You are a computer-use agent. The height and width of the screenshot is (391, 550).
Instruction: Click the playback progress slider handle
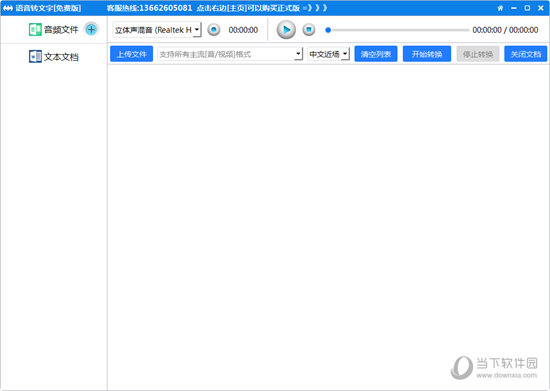tap(328, 30)
